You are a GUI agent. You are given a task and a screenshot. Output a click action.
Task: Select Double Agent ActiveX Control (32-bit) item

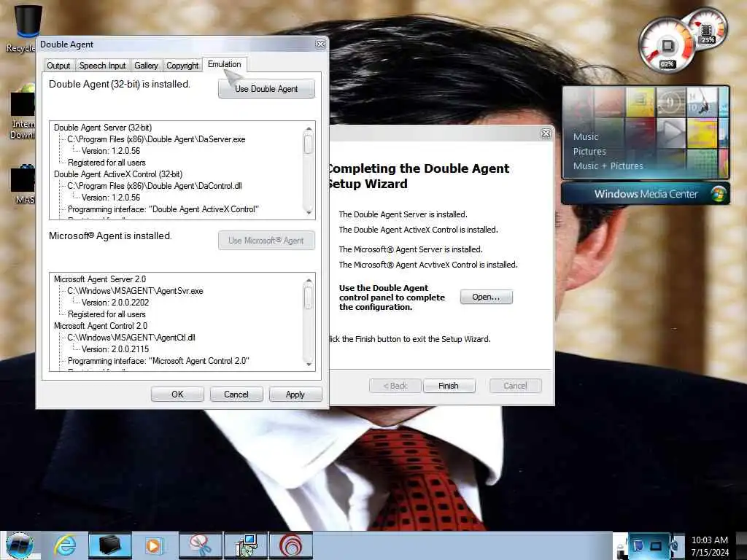tap(118, 174)
